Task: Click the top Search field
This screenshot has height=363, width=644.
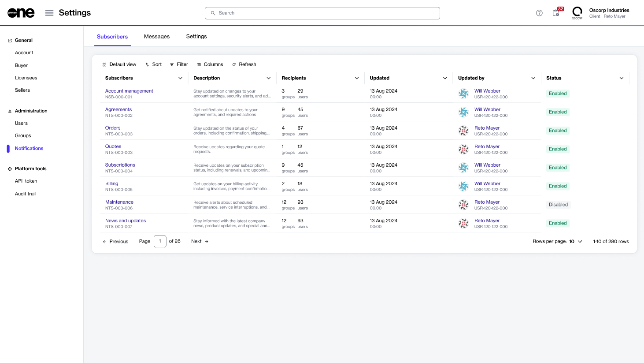Action: pyautogui.click(x=322, y=13)
